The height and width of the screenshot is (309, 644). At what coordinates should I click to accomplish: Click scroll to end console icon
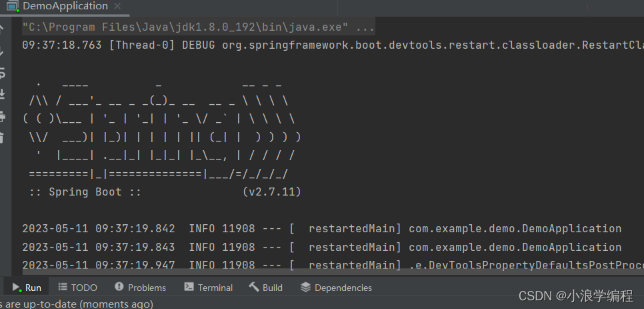(x=1, y=94)
